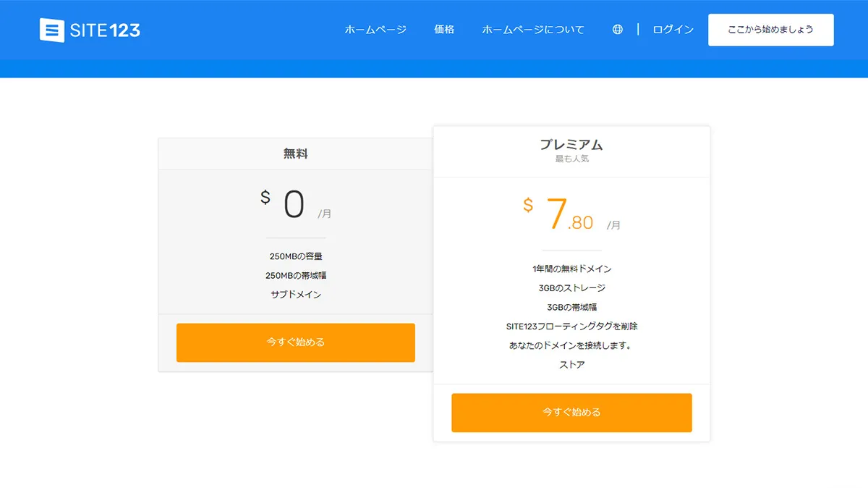This screenshot has height=488, width=868.
Task: Click the ストア feature in the premium plan
Action: click(x=571, y=365)
